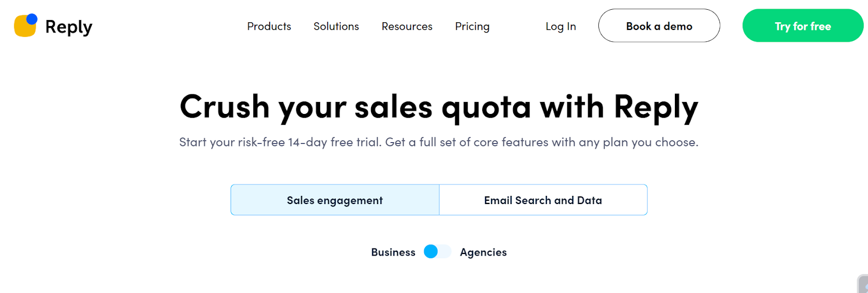Expand the Solutions menu
This screenshot has width=868, height=293.
point(336,26)
